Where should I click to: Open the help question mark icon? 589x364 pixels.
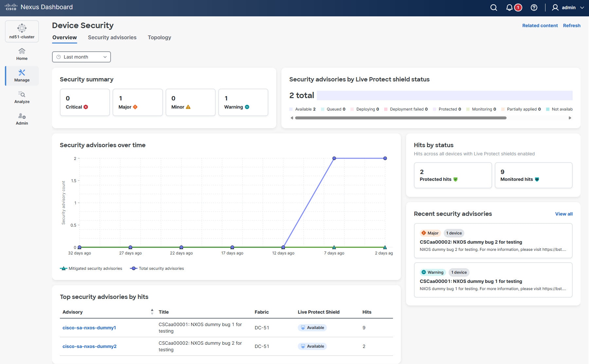point(534,8)
